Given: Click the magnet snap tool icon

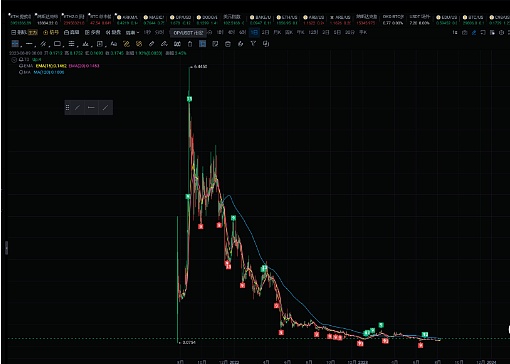Looking at the screenshot, I should point(164,44).
